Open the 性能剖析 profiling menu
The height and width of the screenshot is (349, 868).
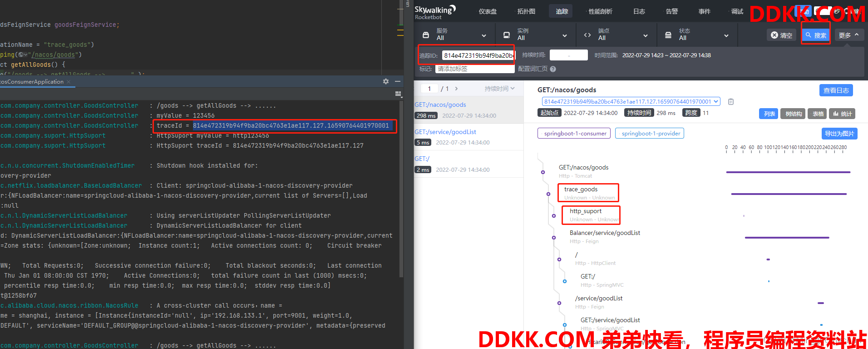click(600, 11)
